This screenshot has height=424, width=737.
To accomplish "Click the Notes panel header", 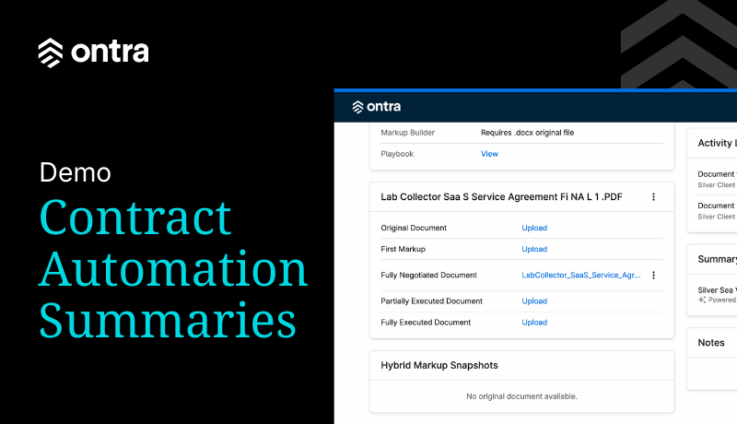I will [711, 342].
